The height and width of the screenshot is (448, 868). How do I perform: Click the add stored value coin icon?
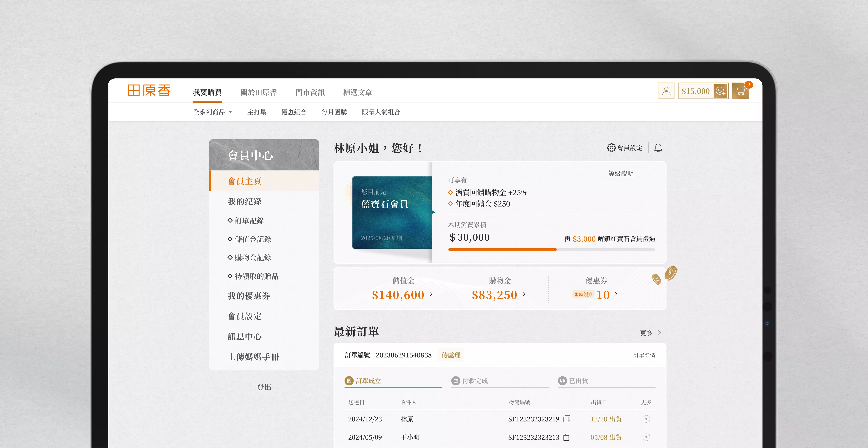click(720, 91)
